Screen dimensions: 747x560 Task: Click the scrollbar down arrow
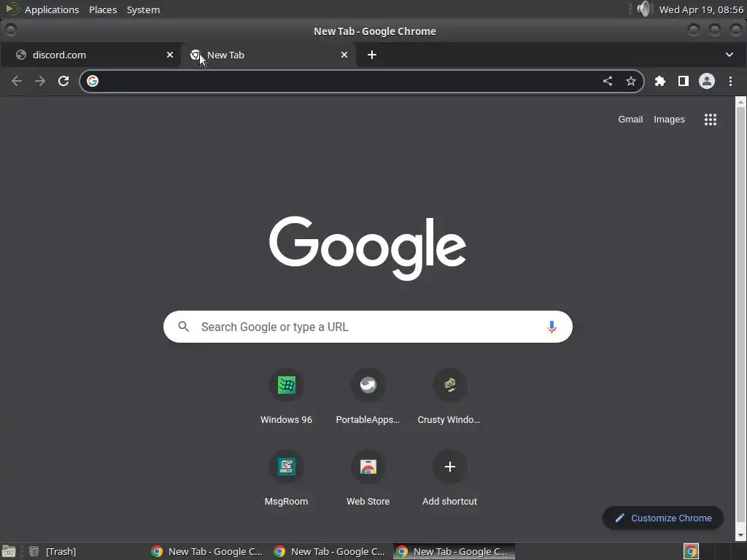click(x=740, y=535)
